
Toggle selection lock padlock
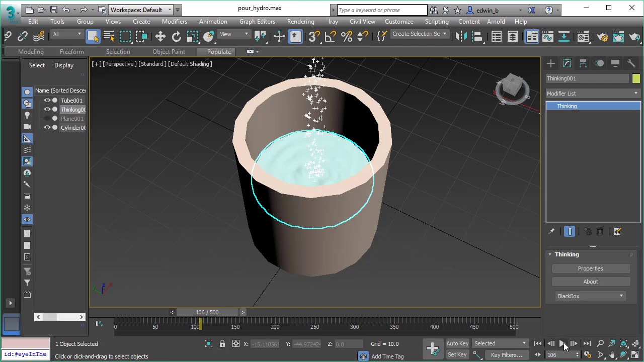point(222,344)
